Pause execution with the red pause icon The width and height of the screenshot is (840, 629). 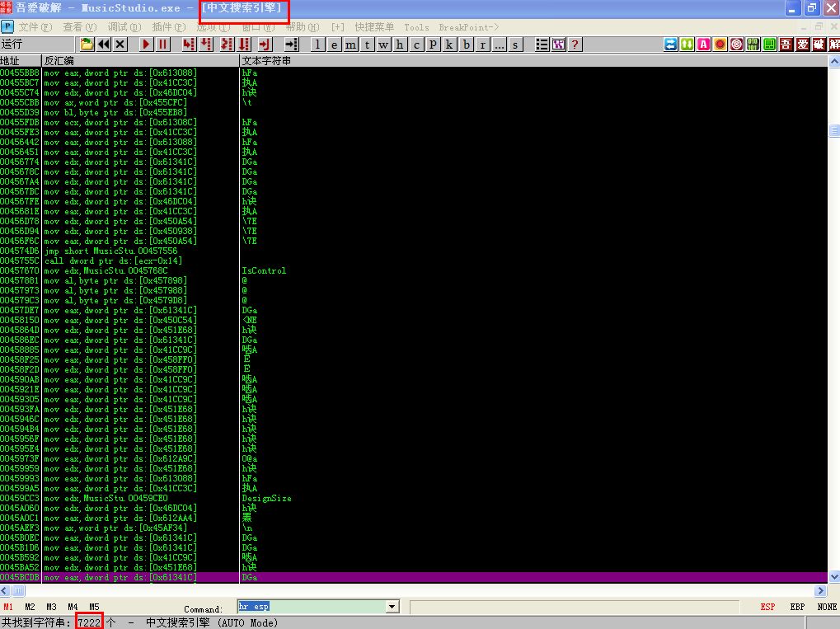point(162,45)
